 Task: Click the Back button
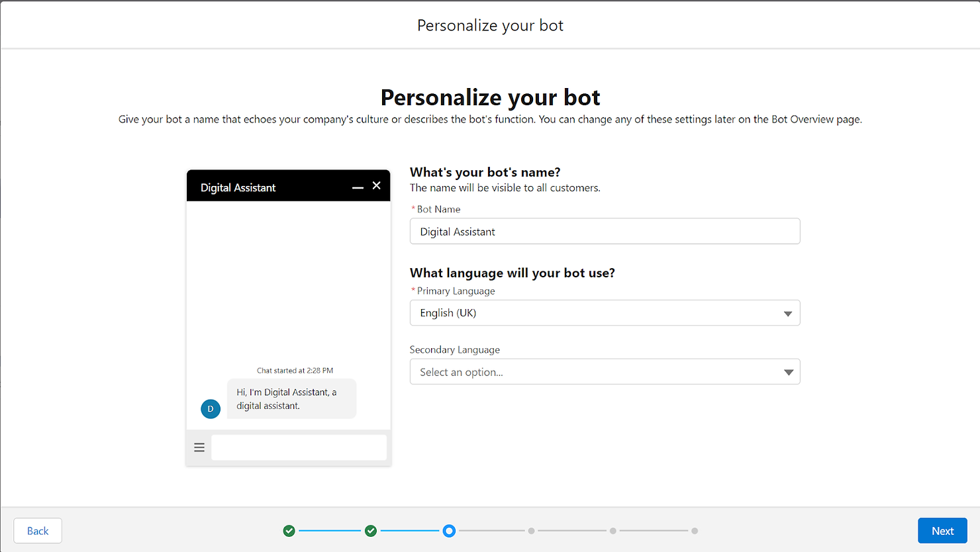38,531
